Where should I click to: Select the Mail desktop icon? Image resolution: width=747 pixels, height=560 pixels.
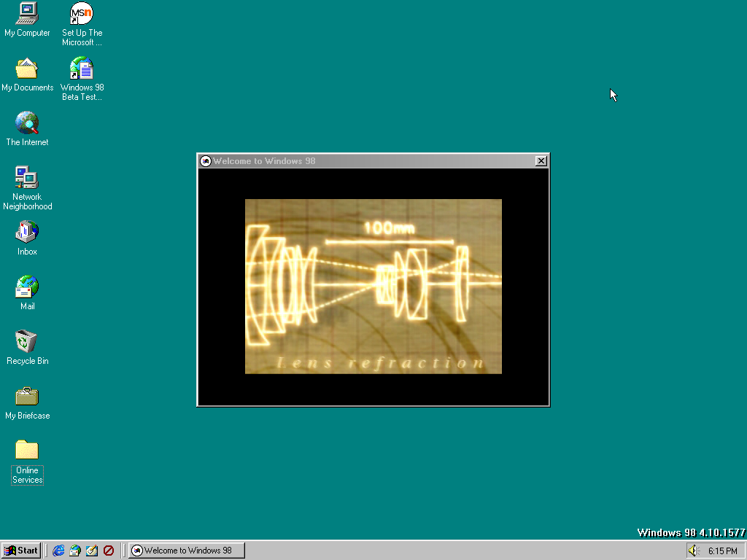27,293
